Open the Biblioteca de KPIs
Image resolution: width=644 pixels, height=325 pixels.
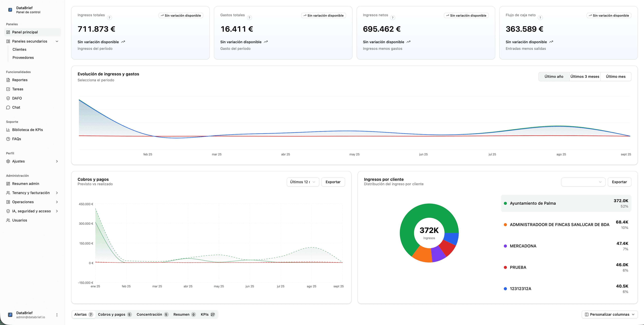[27, 130]
